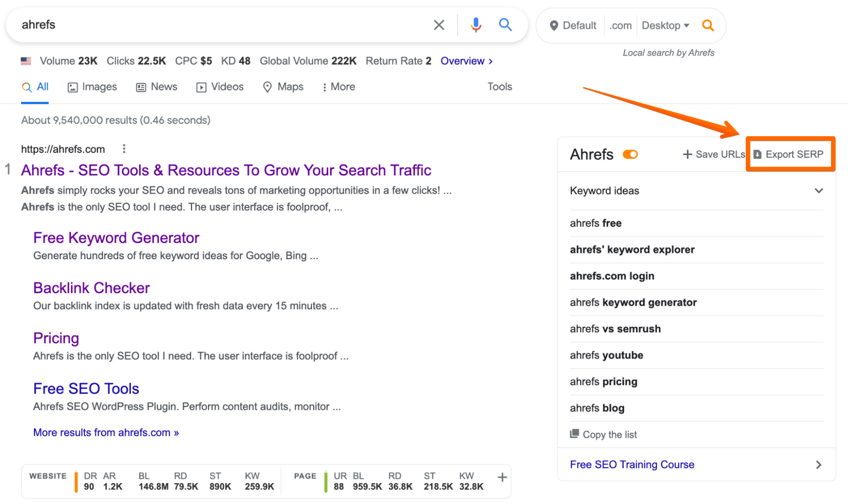Image resolution: width=848 pixels, height=504 pixels.
Task: Click the .com domain setting
Action: [x=621, y=25]
